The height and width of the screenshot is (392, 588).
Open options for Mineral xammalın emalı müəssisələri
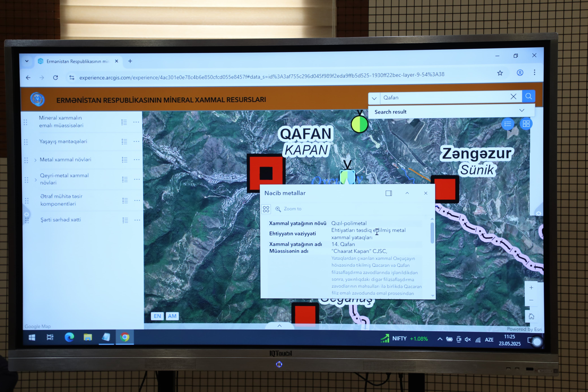[x=136, y=122]
